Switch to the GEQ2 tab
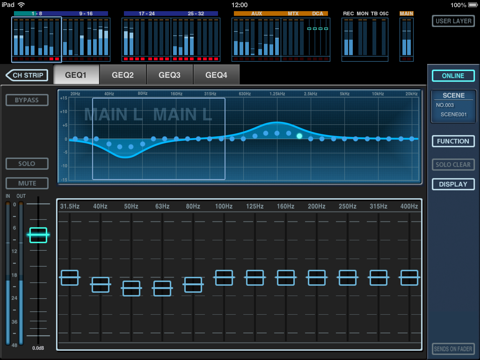Viewport: 480px width, 360px height. (x=123, y=75)
